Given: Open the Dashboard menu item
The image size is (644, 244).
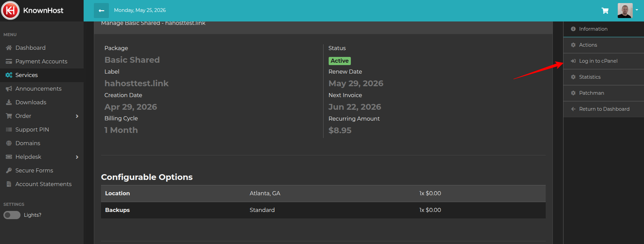Looking at the screenshot, I should pos(42,48).
